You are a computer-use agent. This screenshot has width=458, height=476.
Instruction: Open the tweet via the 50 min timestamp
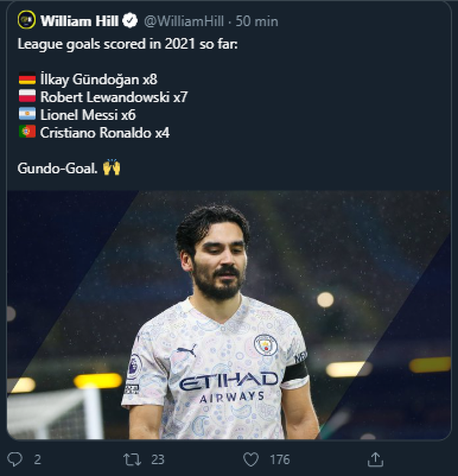pos(256,21)
